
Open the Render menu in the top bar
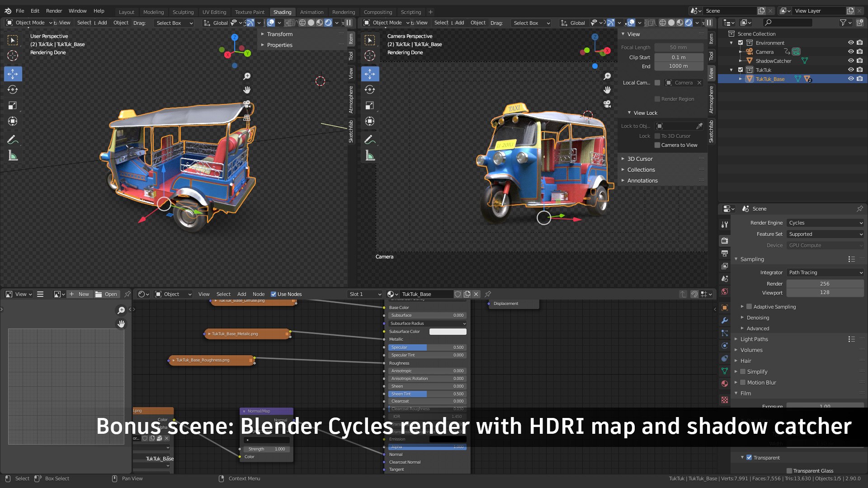coord(54,11)
